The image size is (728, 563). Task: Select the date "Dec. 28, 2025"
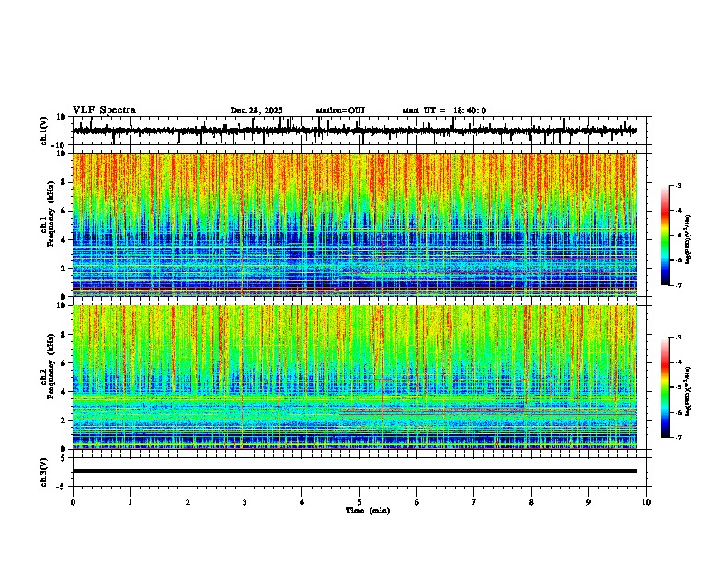tap(256, 110)
